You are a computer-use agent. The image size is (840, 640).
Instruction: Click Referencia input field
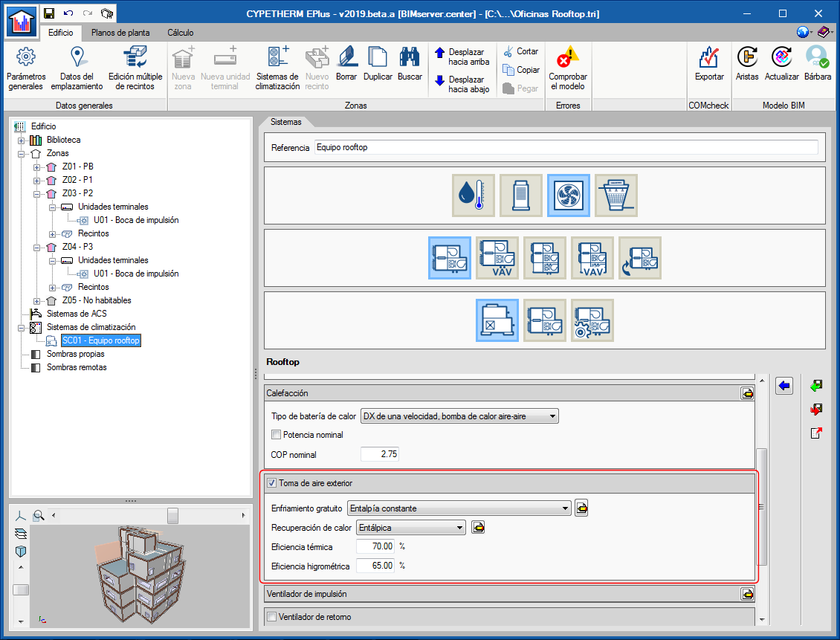(566, 147)
